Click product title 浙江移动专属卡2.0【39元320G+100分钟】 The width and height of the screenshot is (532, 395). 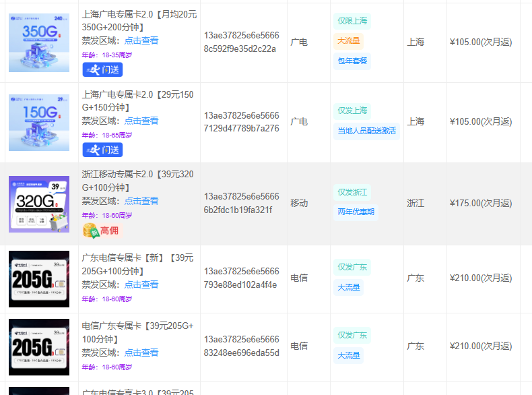[x=138, y=181]
